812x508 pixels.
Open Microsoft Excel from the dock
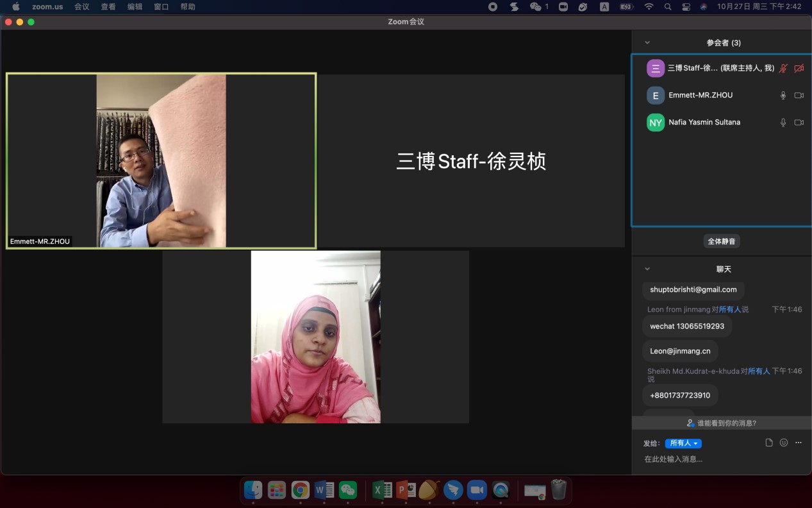[x=381, y=491]
